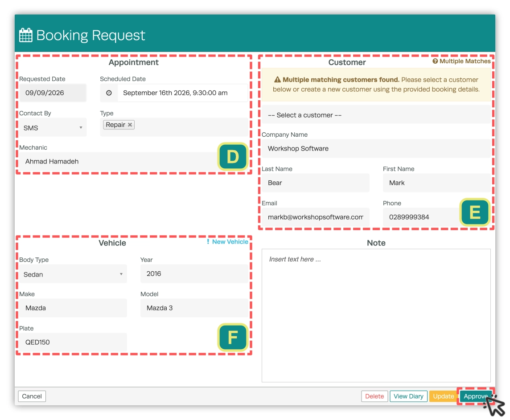This screenshot has width=510, height=420.
Task: Click the Cancel button
Action: click(x=32, y=396)
